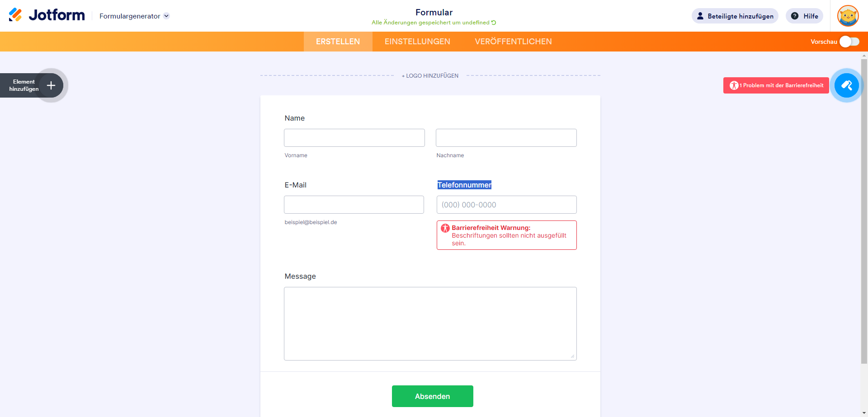The height and width of the screenshot is (417, 868).
Task: Click inside the Message text area
Action: [430, 323]
